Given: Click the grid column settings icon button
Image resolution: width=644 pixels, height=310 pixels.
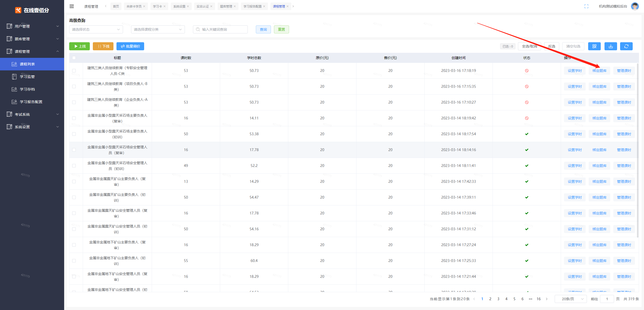Looking at the screenshot, I should point(594,46).
